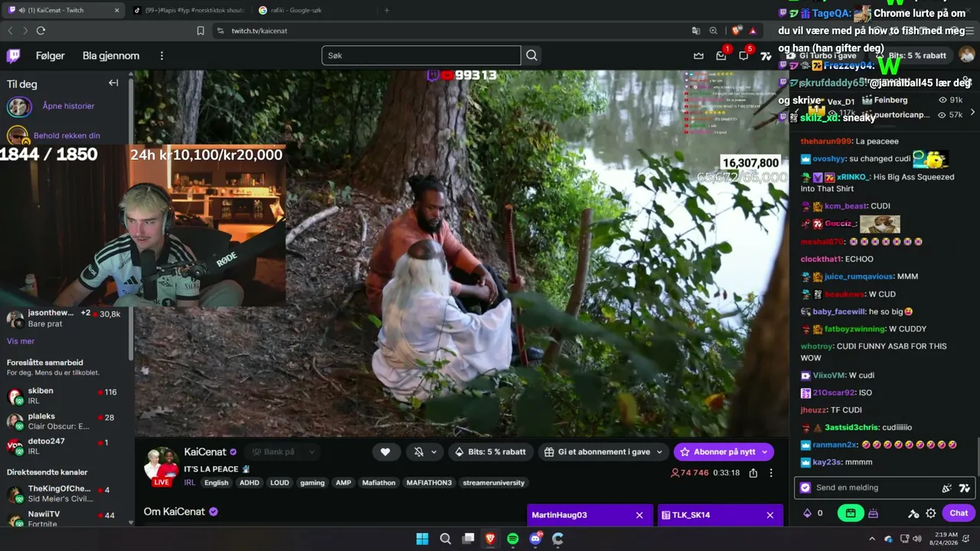This screenshot has width=980, height=551.
Task: Share the stream via share icon
Action: pos(753,473)
